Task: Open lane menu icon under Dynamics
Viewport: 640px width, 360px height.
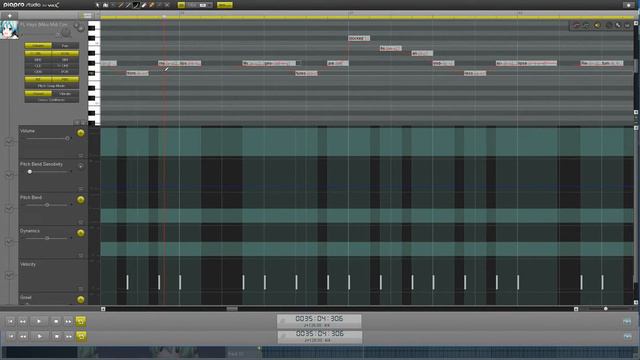Action: (x=81, y=256)
